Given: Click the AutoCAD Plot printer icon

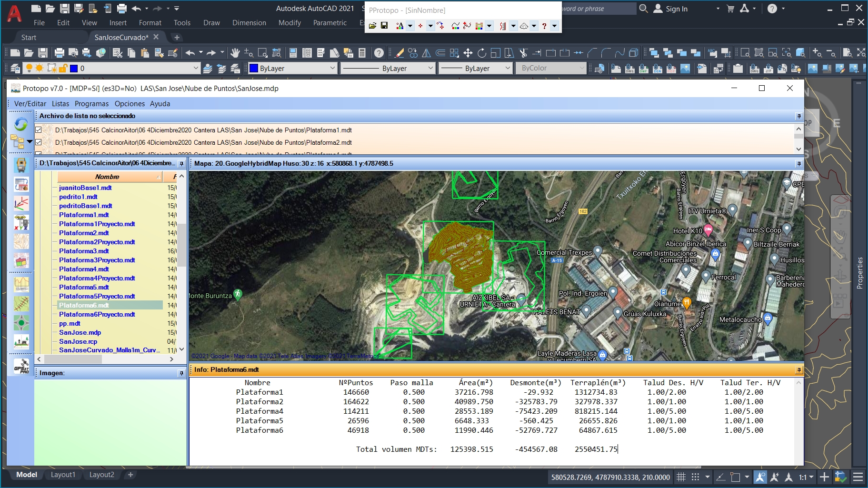Looking at the screenshot, I should (x=59, y=53).
